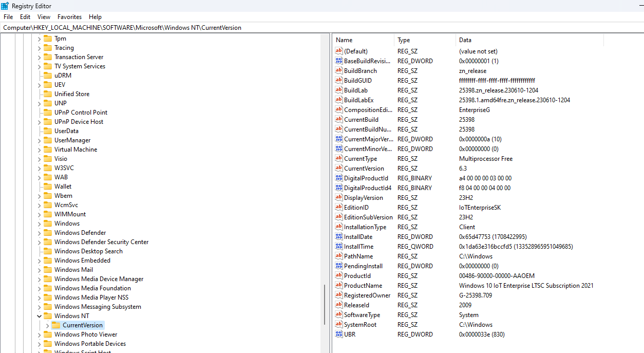The image size is (644, 353).
Task: Select the SoftwareType value name
Action: click(362, 315)
